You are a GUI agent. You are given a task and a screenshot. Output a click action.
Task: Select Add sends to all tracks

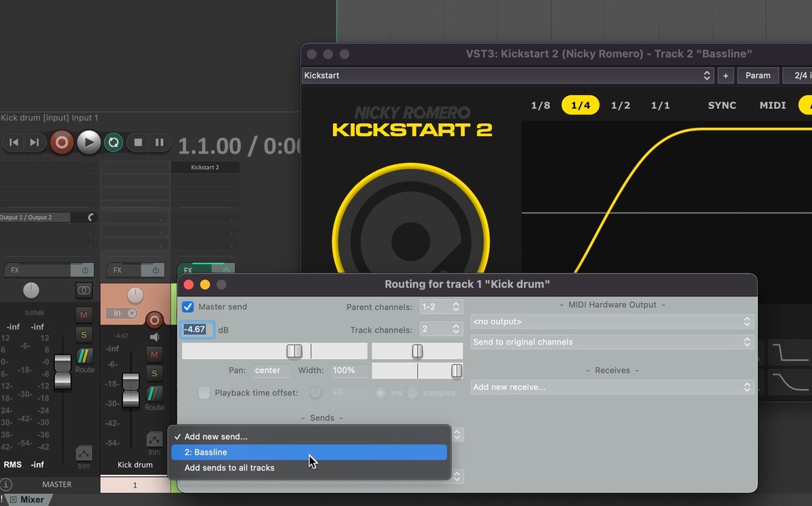(x=229, y=468)
